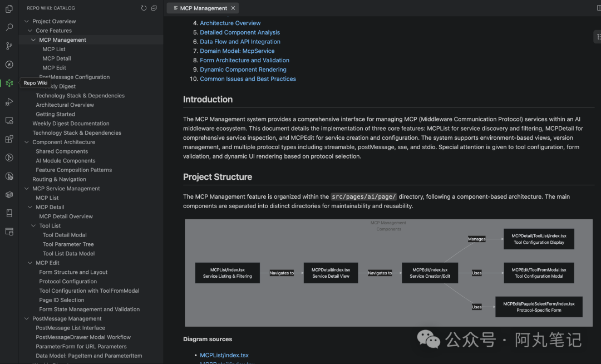Select MCP Edit under MCP Management

pyautogui.click(x=54, y=68)
